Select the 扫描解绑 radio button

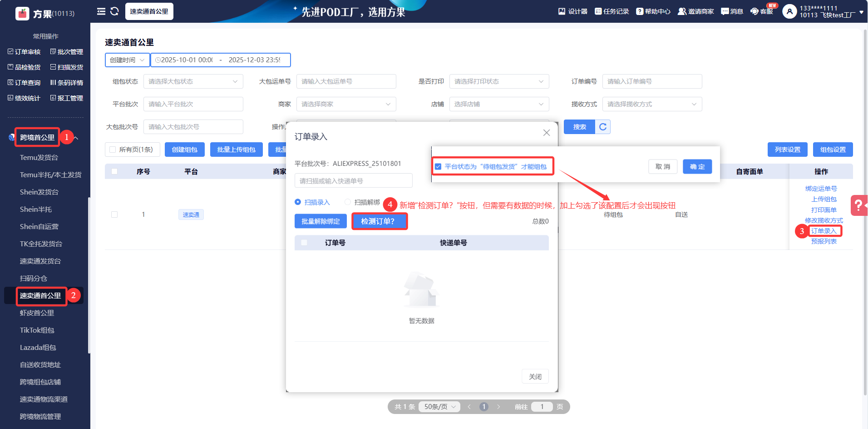pos(348,202)
